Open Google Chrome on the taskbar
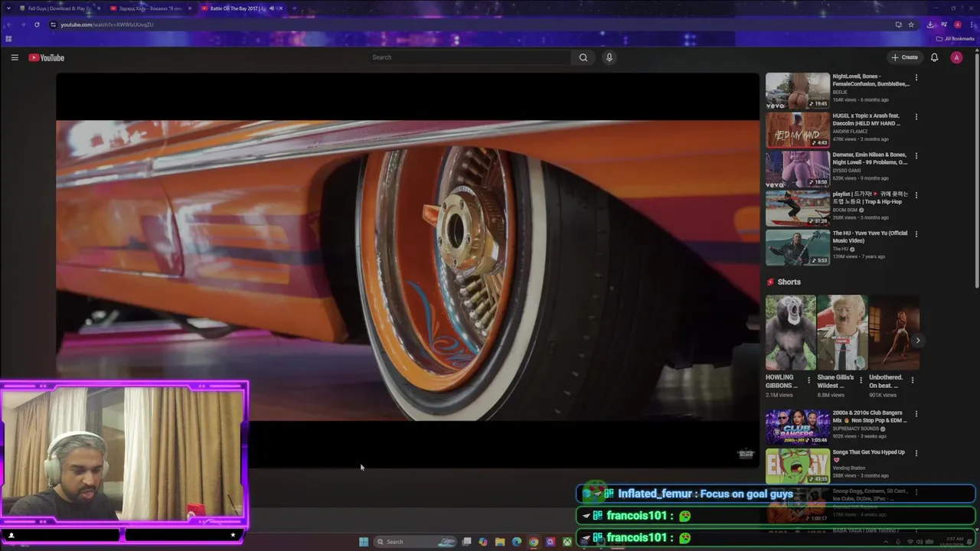The width and height of the screenshot is (980, 551). (534, 542)
